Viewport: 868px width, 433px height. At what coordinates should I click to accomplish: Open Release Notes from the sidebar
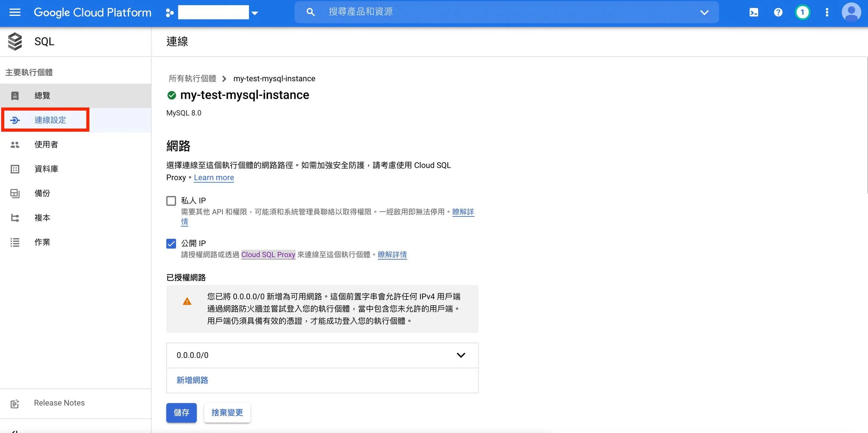[x=59, y=403]
